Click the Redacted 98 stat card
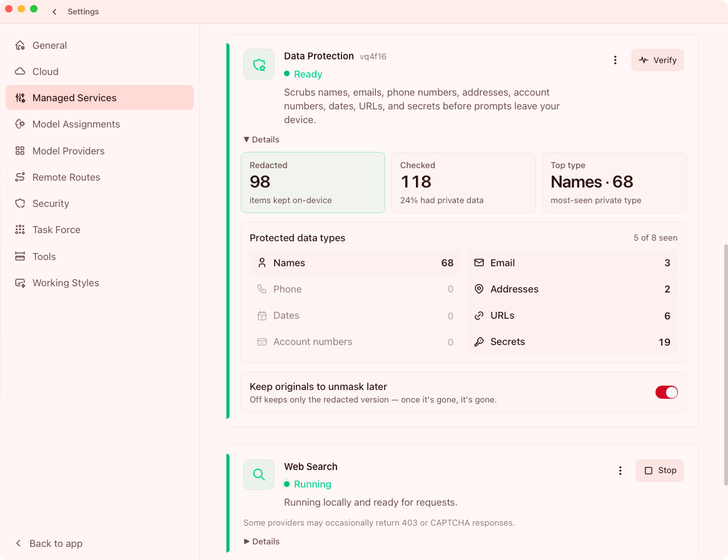This screenshot has height=560, width=728. pyautogui.click(x=313, y=182)
